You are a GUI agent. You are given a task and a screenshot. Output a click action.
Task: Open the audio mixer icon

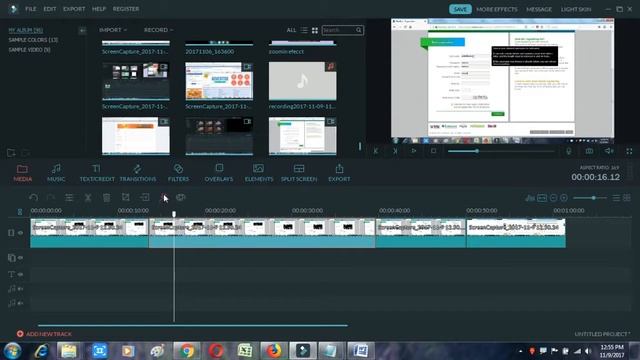[x=530, y=198]
